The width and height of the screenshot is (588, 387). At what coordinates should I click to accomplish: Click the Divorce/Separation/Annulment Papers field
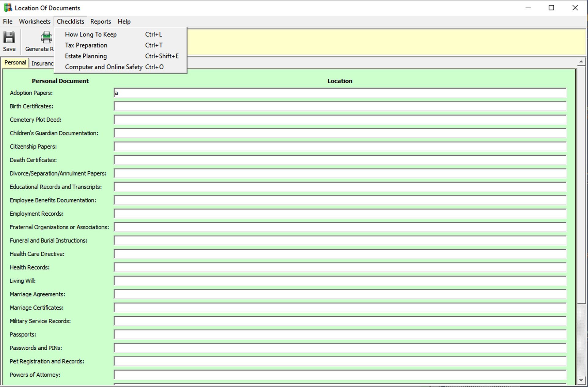pos(340,173)
